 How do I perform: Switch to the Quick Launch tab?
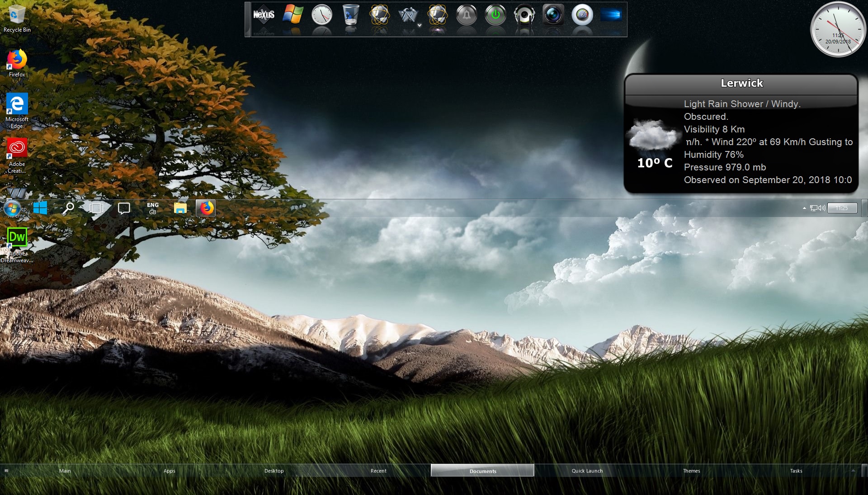point(587,471)
